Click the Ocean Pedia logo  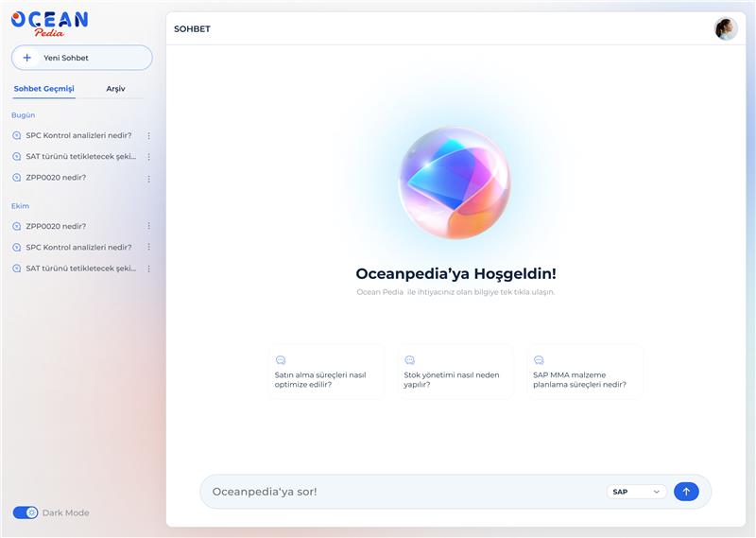50,23
